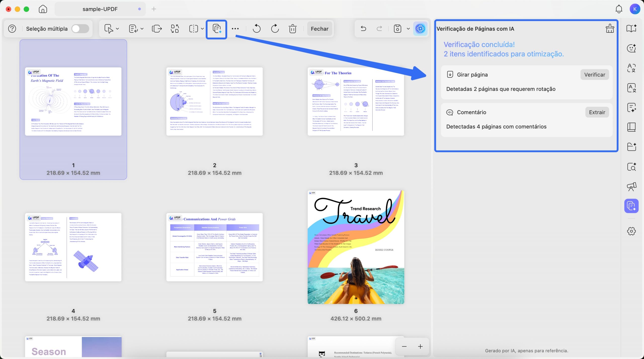
Task: Click the trash delete page icon
Action: (293, 29)
